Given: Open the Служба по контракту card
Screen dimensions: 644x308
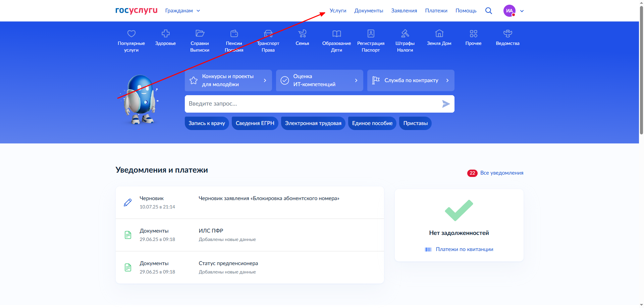Looking at the screenshot, I should coord(411,80).
